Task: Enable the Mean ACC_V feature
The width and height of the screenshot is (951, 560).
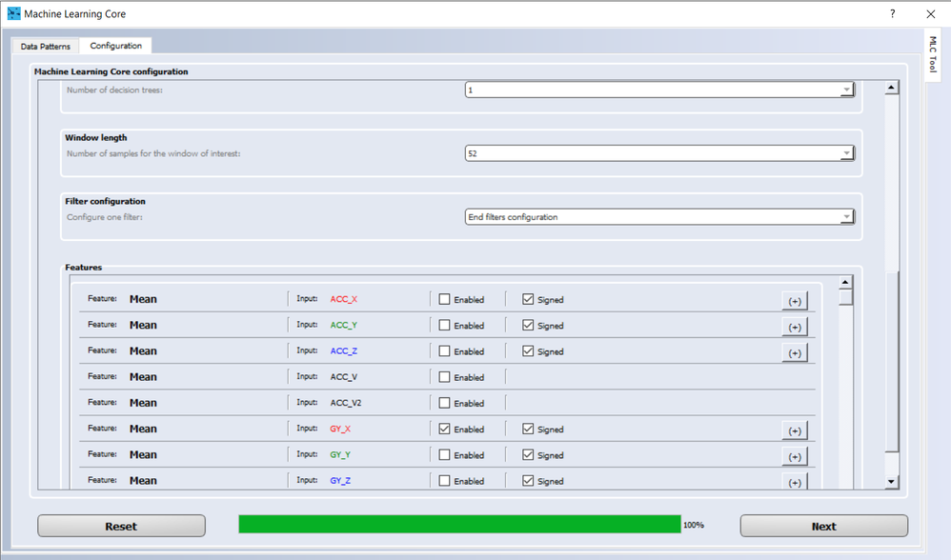Action: coord(445,377)
